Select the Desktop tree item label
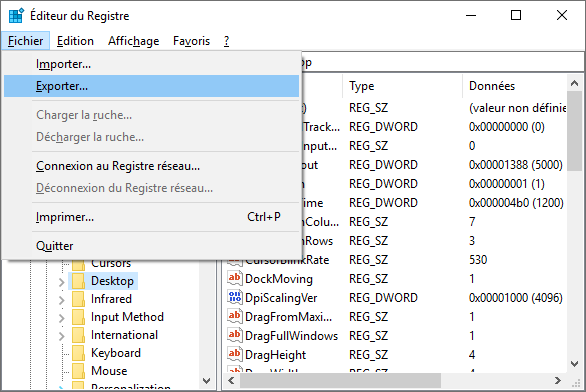The height and width of the screenshot is (392, 586). coord(112,281)
